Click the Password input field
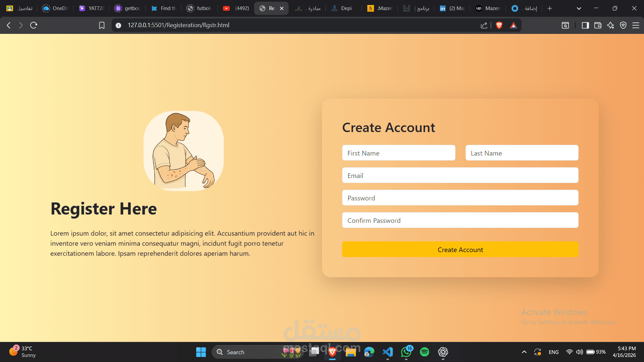The image size is (644, 362). [460, 198]
